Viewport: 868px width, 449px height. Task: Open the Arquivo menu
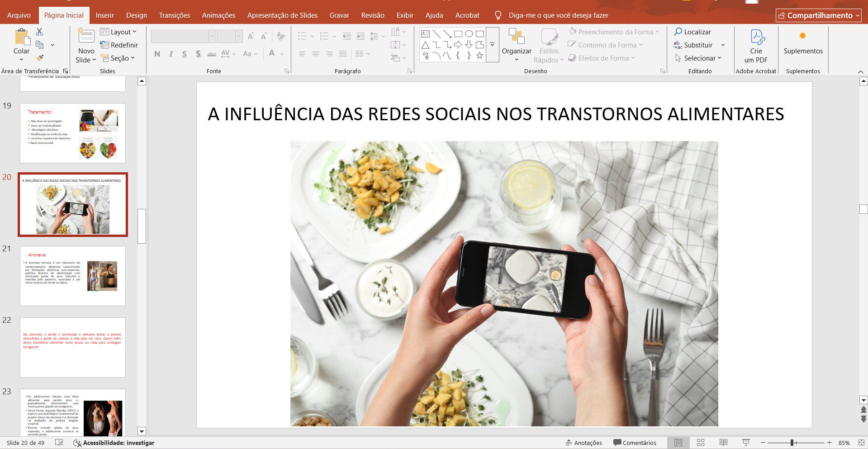[19, 15]
